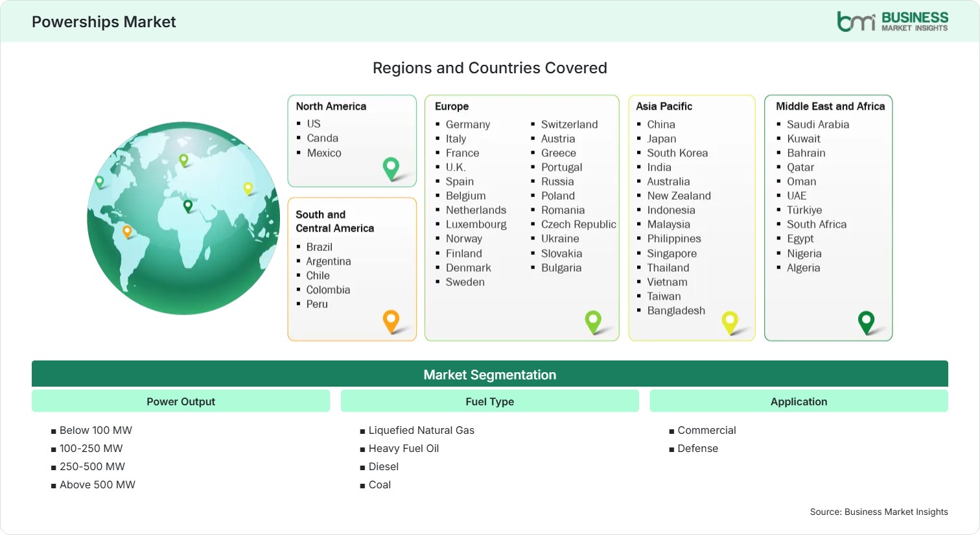Click Singapore in Asia Pacific list
Screen dimensions: 980x535
(x=672, y=254)
